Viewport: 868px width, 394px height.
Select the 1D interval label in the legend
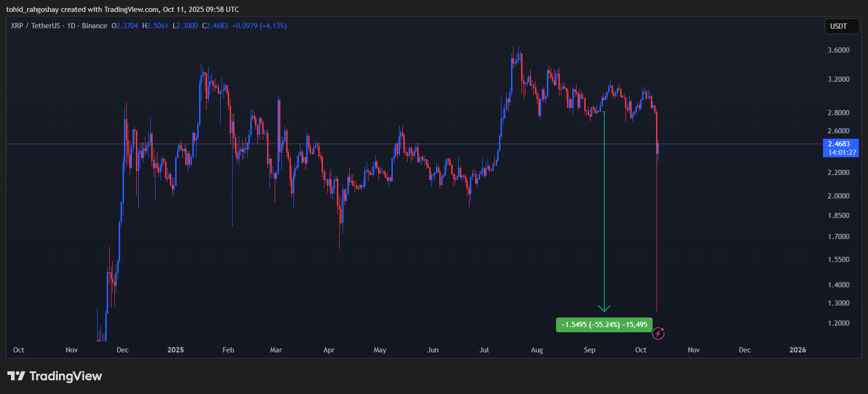tap(71, 26)
